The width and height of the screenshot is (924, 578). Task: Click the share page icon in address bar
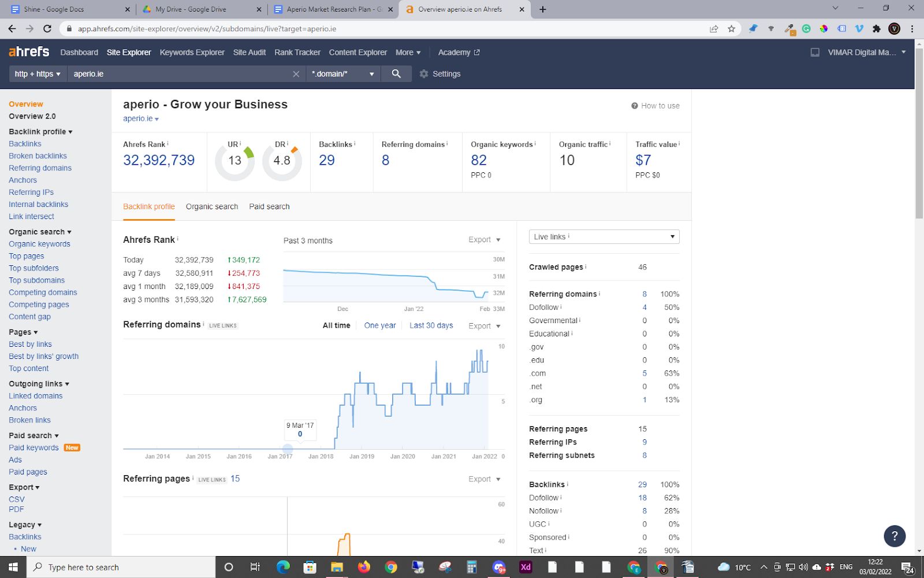pos(714,28)
